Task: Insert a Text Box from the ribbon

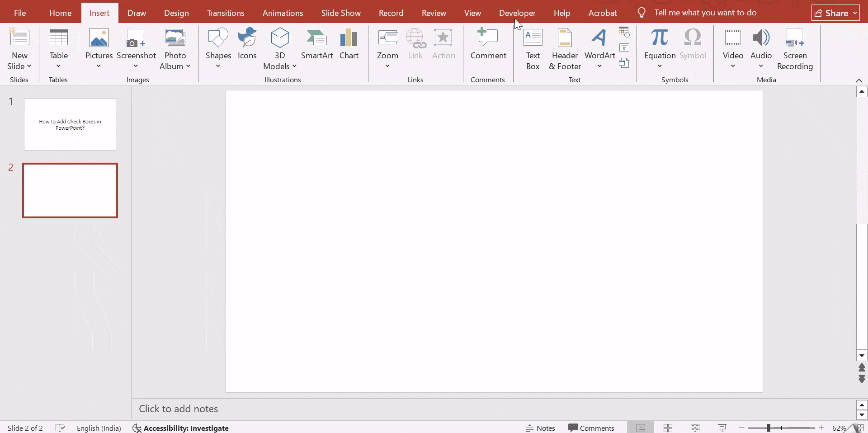Action: pos(533,49)
